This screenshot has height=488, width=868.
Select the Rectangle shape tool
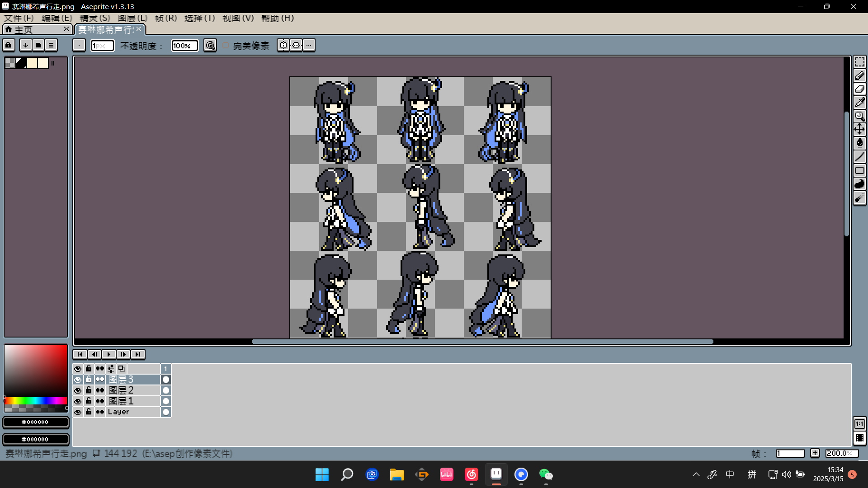coord(859,170)
